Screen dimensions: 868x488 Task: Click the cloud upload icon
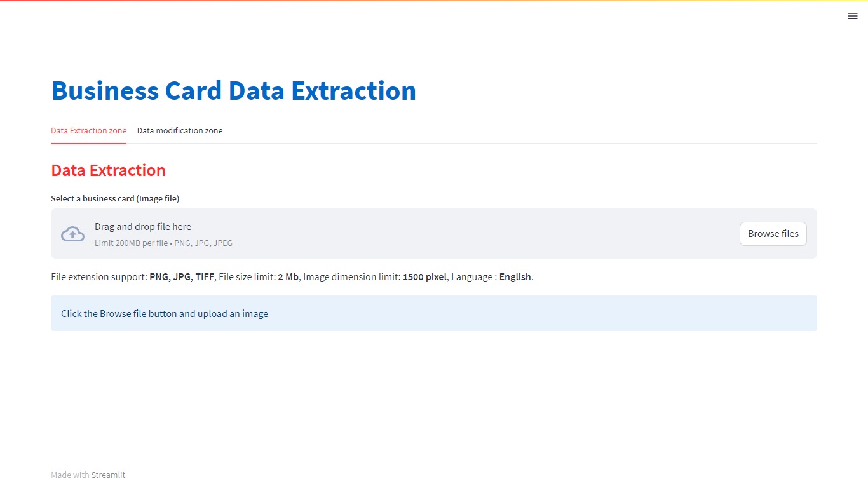pos(72,234)
